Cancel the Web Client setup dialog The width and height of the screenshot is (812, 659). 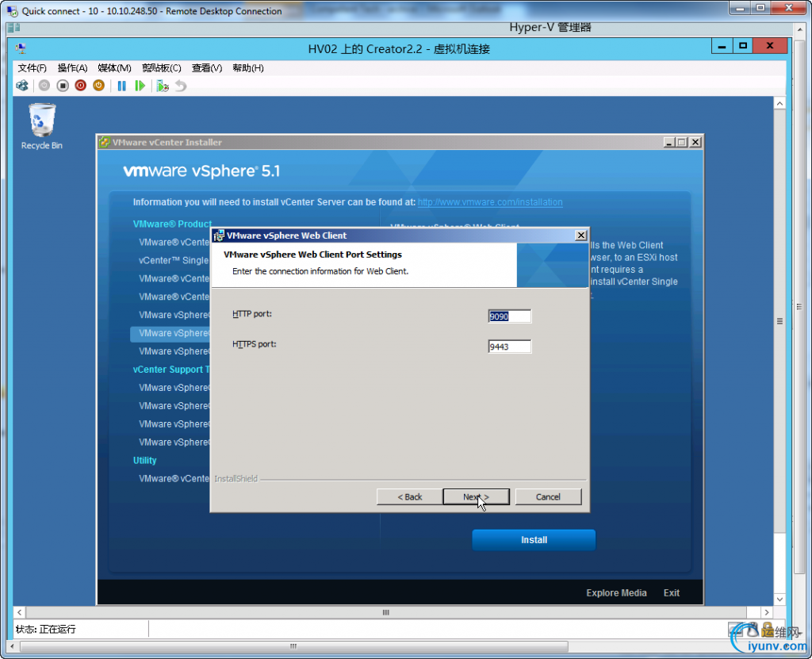[x=548, y=497]
